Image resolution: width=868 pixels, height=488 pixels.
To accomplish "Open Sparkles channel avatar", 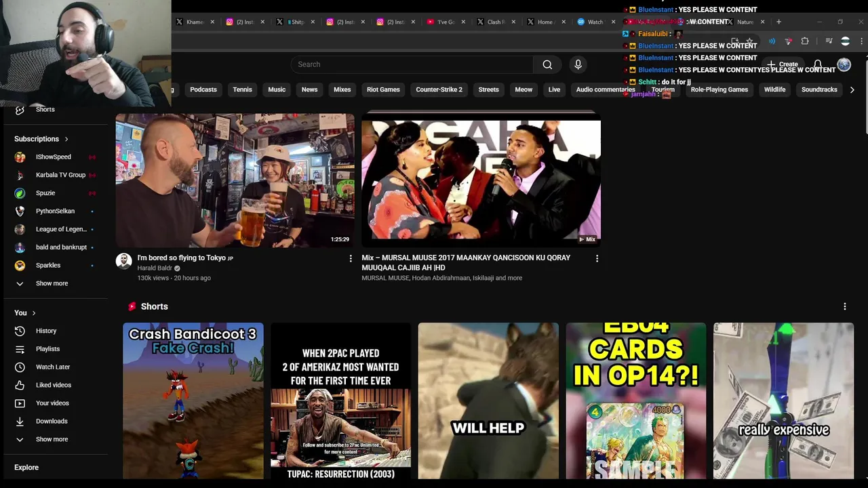I will [x=20, y=265].
